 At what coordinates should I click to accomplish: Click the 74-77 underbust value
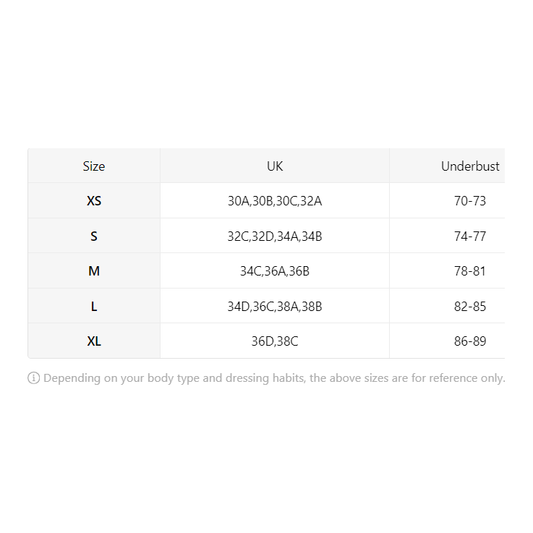coord(470,236)
